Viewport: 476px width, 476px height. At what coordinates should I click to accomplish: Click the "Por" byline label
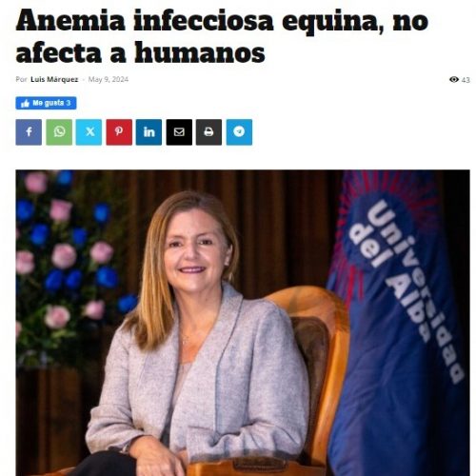pyautogui.click(x=21, y=79)
